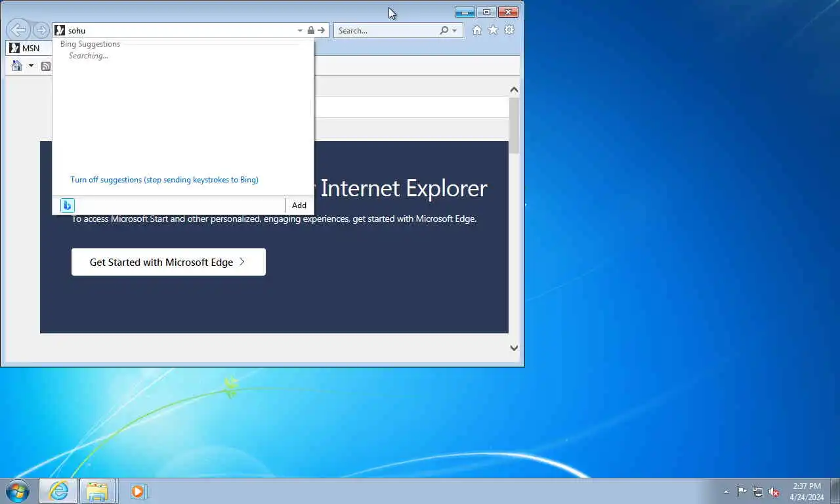Click the Action Center flag tray icon

[x=742, y=492]
